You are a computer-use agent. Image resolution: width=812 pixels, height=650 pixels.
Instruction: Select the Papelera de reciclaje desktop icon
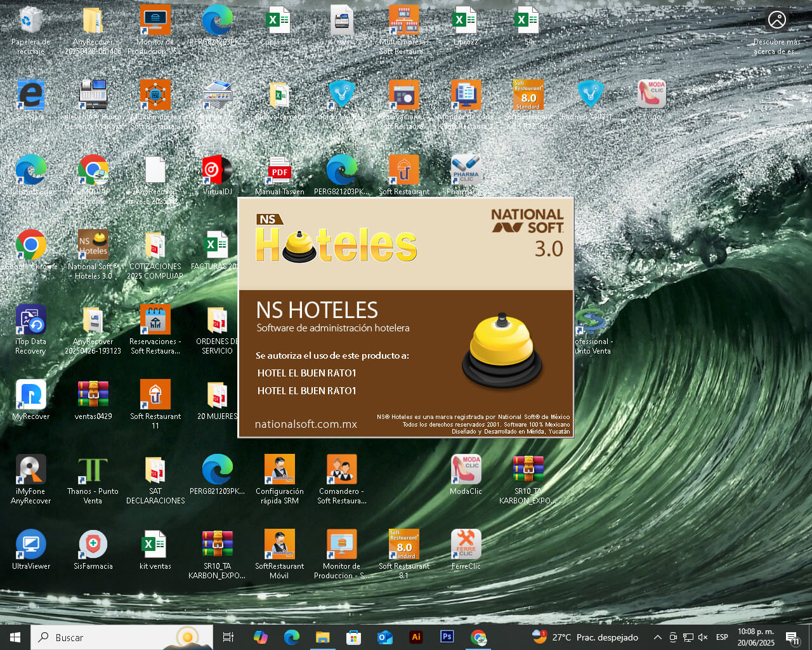[x=30, y=30]
